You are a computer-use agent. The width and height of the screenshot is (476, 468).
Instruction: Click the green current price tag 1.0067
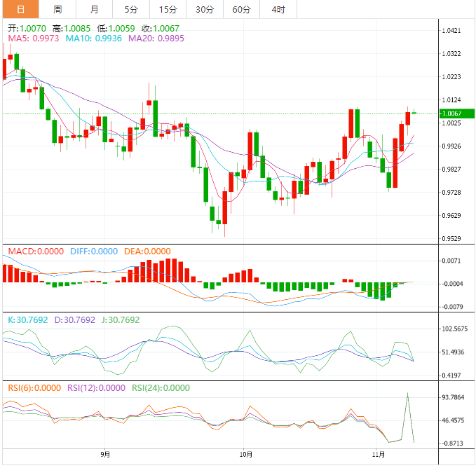456,113
